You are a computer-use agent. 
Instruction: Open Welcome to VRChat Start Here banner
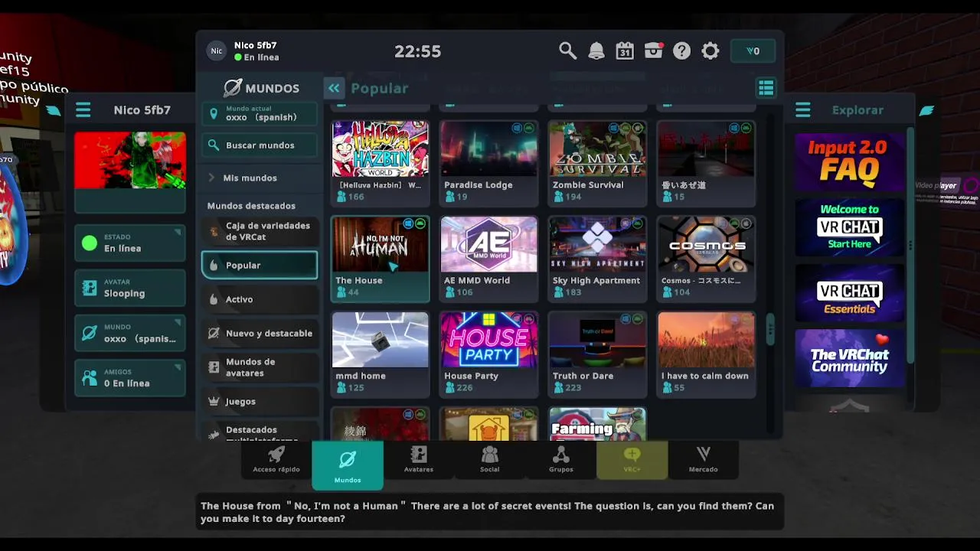[850, 227]
